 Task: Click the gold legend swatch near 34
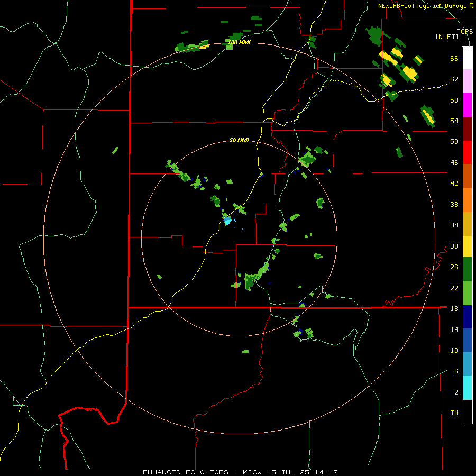pos(467,224)
